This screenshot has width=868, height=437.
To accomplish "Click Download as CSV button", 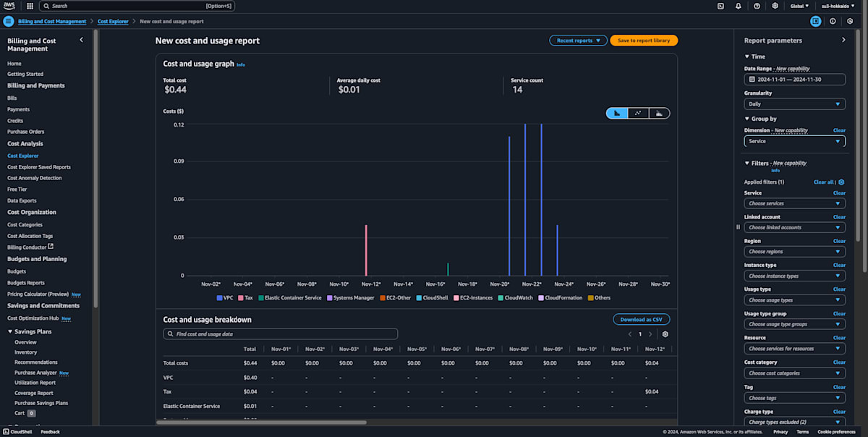I will point(642,319).
